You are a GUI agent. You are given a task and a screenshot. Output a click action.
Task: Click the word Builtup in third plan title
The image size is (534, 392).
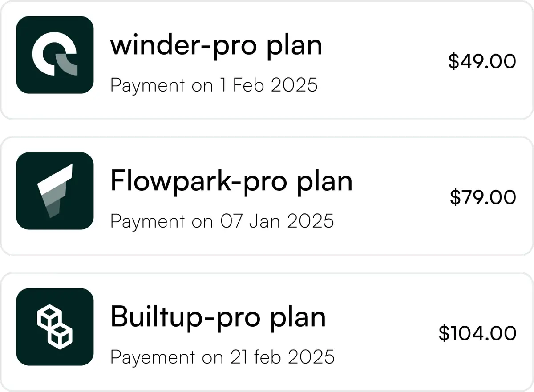click(163, 317)
